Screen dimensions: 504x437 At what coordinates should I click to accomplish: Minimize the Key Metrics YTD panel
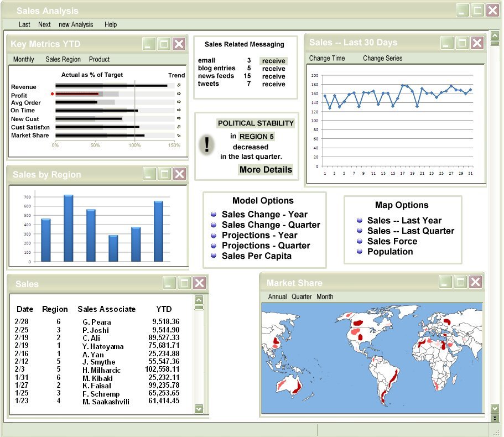(149, 44)
